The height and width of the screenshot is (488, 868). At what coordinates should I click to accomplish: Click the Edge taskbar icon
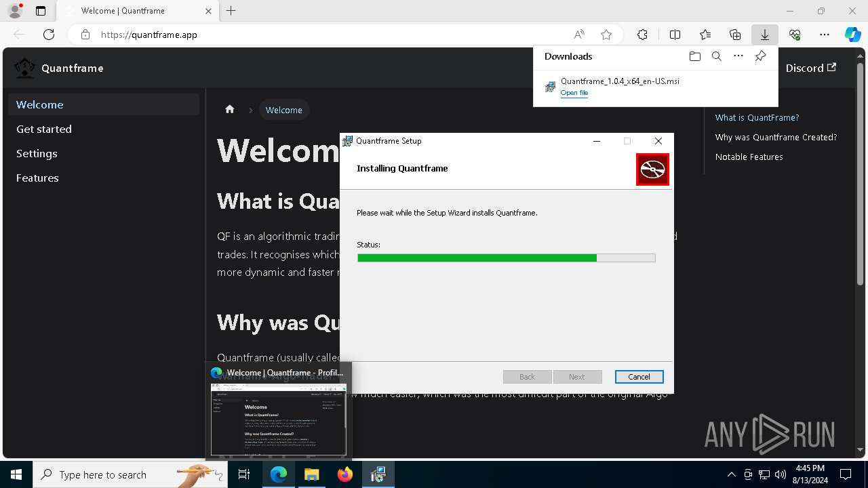(279, 474)
